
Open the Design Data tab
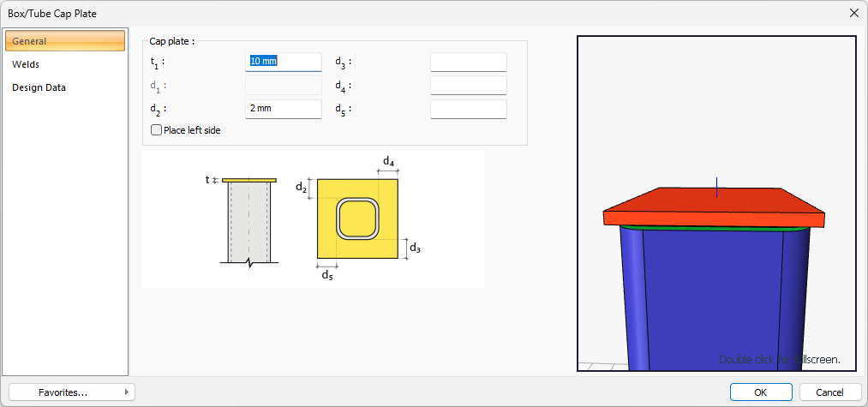(x=39, y=87)
